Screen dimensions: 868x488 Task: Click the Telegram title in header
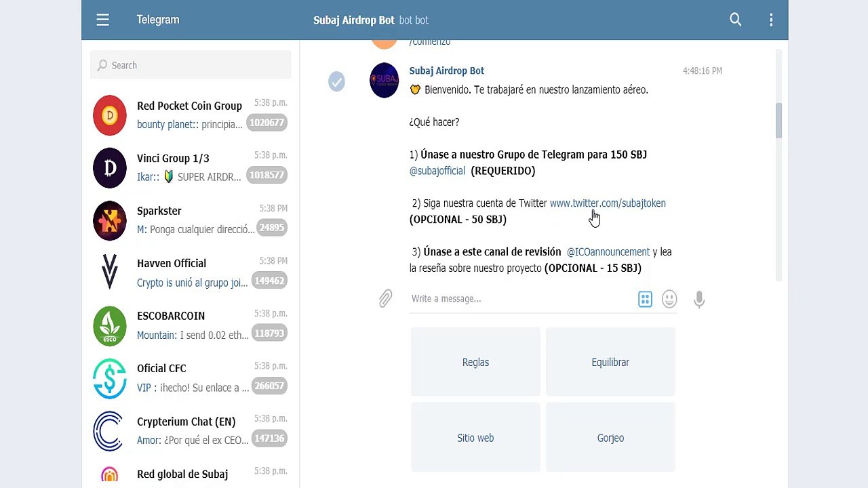(158, 20)
